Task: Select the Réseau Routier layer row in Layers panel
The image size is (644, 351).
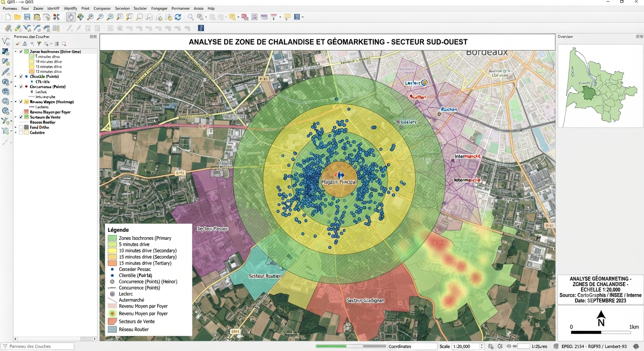Action: click(43, 122)
